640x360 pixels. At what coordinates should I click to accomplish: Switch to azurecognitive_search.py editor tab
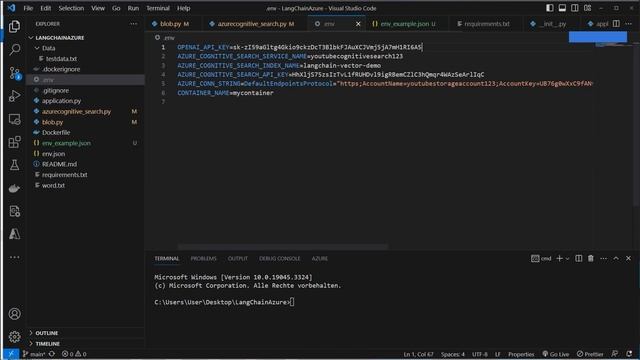[x=255, y=24]
